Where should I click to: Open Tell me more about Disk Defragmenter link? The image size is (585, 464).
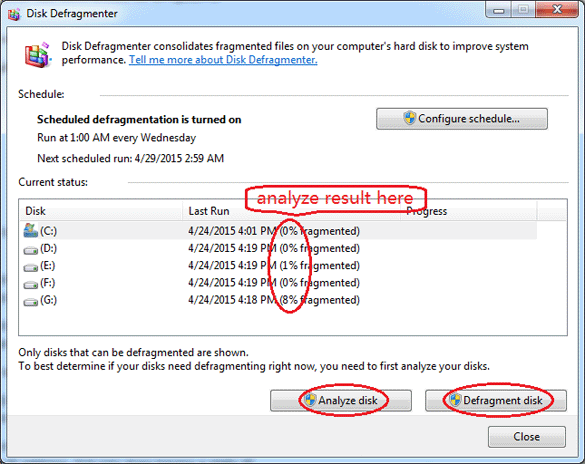[223, 60]
